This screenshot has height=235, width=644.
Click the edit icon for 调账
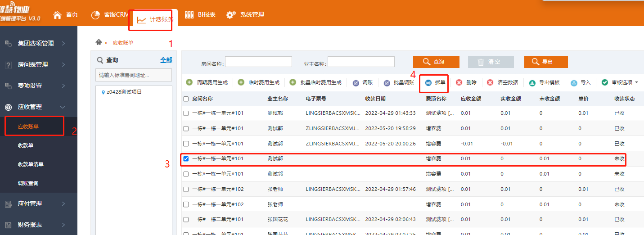click(356, 83)
